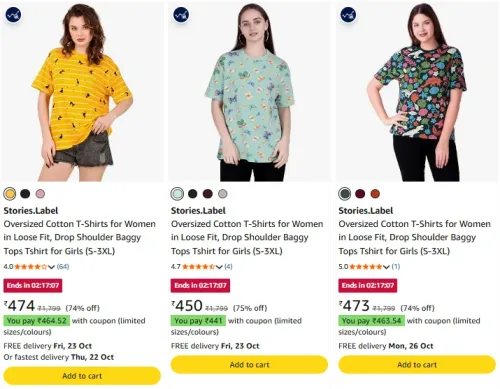Expand the 5.0 star rating dropdown chevron
This screenshot has height=389, width=500.
tap(386, 267)
